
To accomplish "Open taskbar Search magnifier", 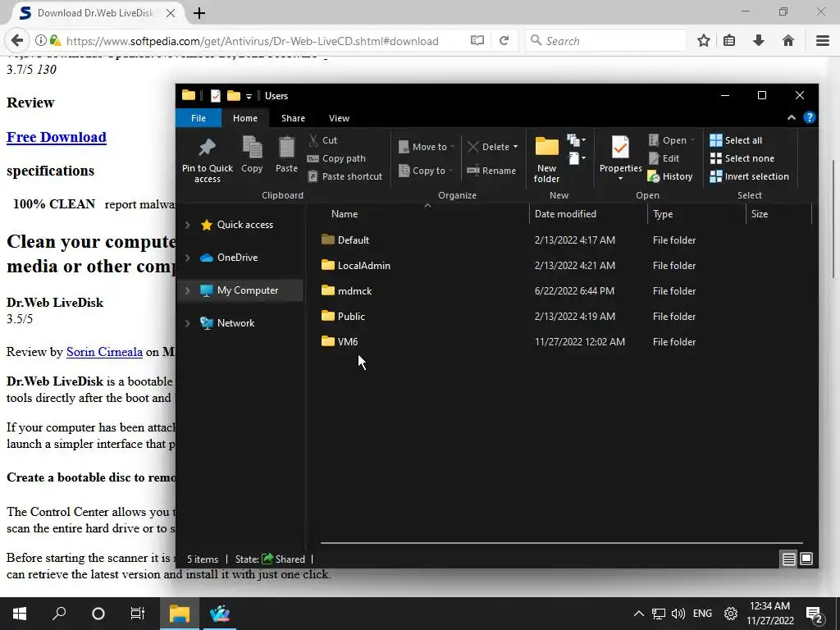I will point(59,614).
